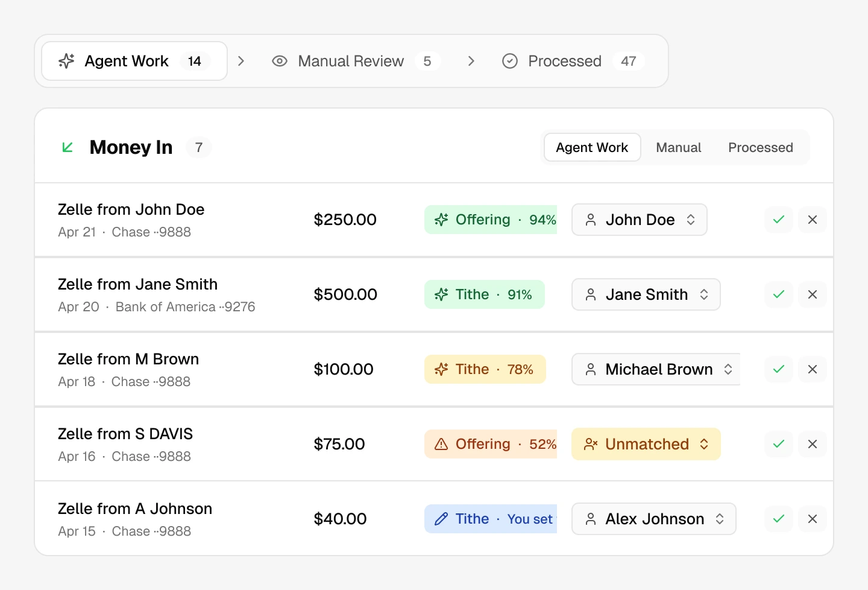Image resolution: width=868 pixels, height=590 pixels.
Task: Click the Zelle from John Doe title
Action: pos(131,209)
